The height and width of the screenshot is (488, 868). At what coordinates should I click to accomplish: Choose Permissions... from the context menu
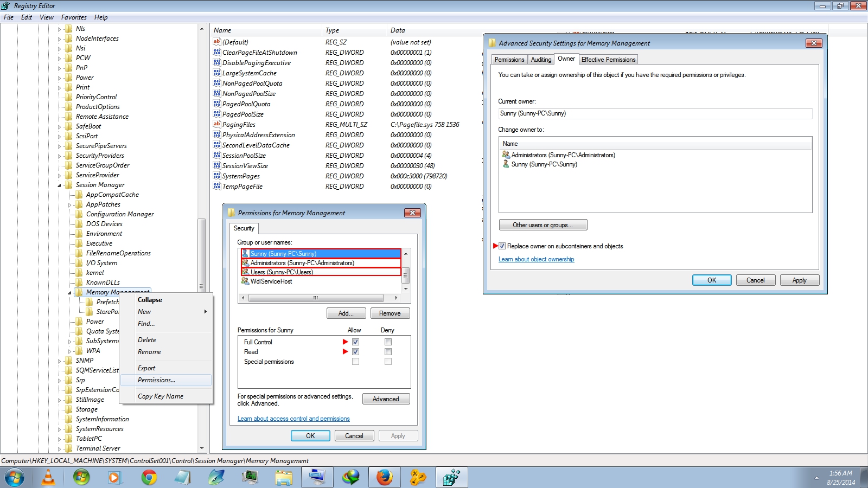pyautogui.click(x=156, y=380)
